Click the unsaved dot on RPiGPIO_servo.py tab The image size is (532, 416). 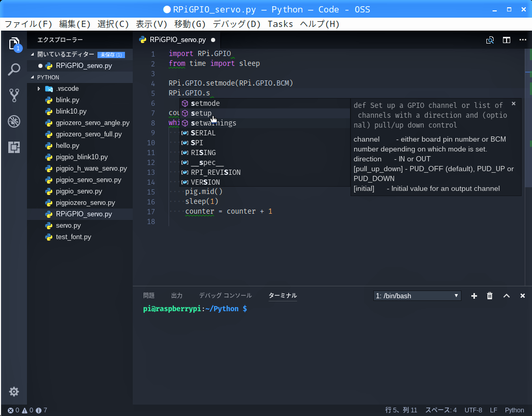(213, 40)
